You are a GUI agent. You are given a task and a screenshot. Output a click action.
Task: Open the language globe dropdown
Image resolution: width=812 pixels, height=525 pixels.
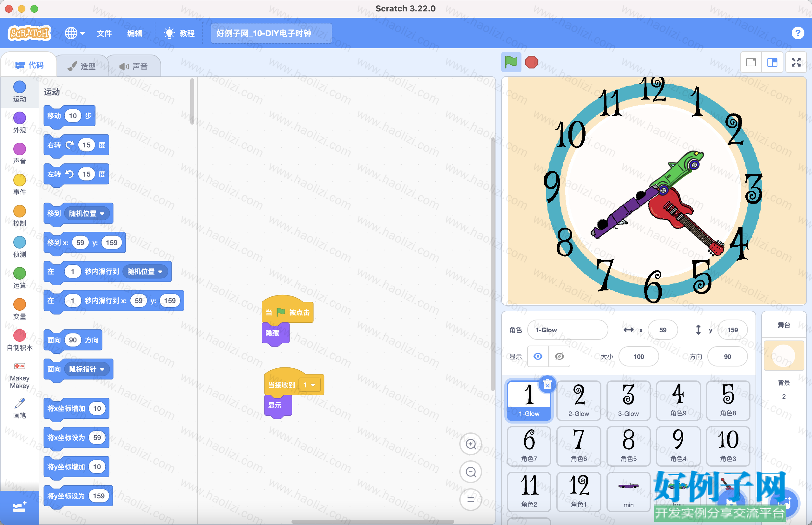[75, 33]
